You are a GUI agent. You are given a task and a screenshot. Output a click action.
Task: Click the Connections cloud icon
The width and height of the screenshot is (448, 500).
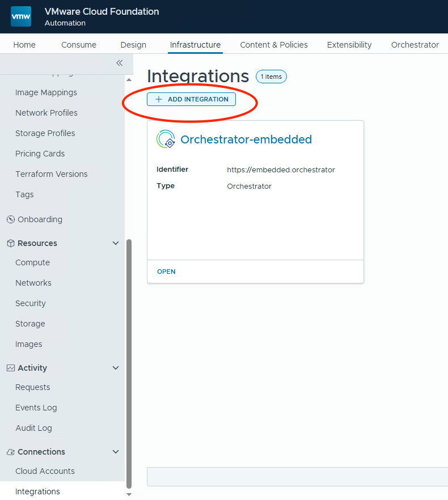10,452
